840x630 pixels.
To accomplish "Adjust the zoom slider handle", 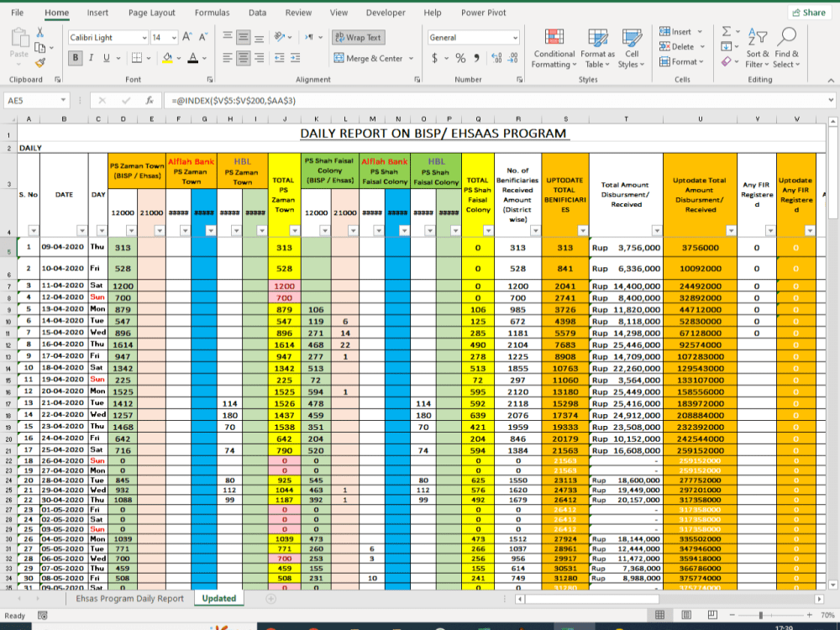I will [760, 615].
